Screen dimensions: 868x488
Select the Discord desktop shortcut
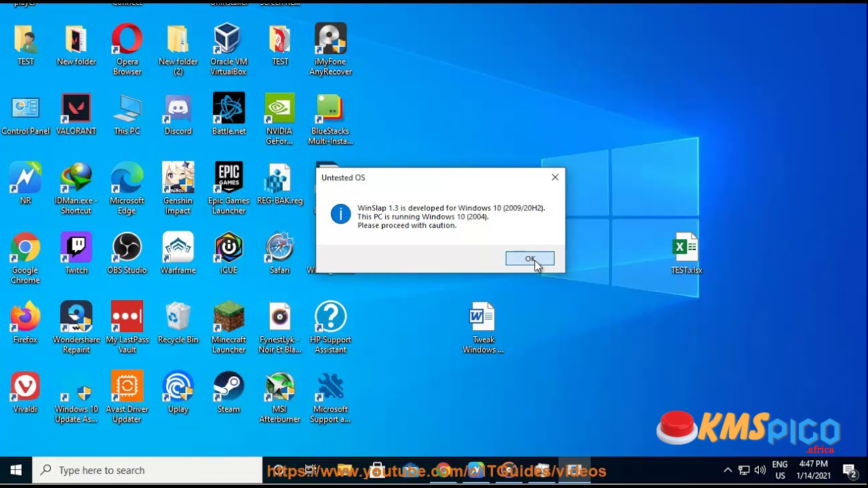(178, 115)
